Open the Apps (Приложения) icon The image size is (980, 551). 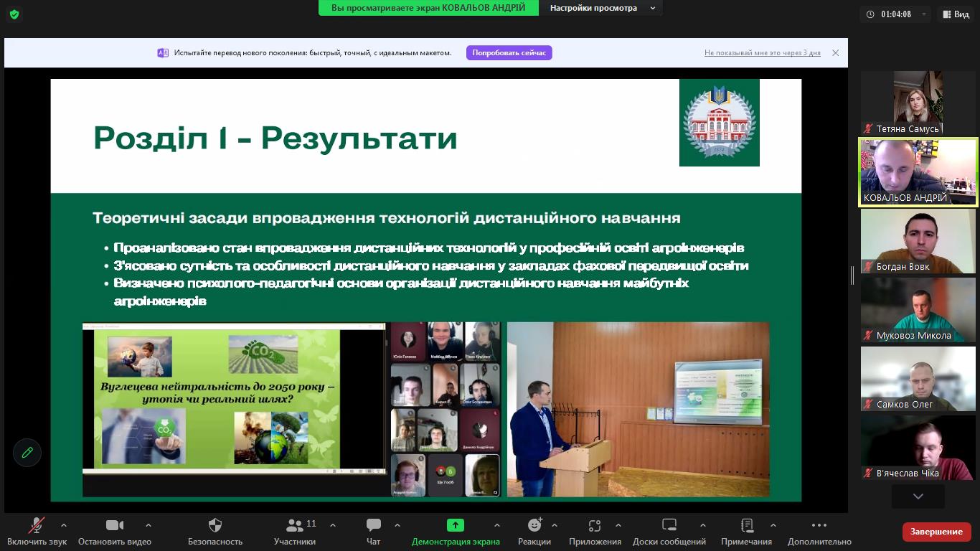594,525
